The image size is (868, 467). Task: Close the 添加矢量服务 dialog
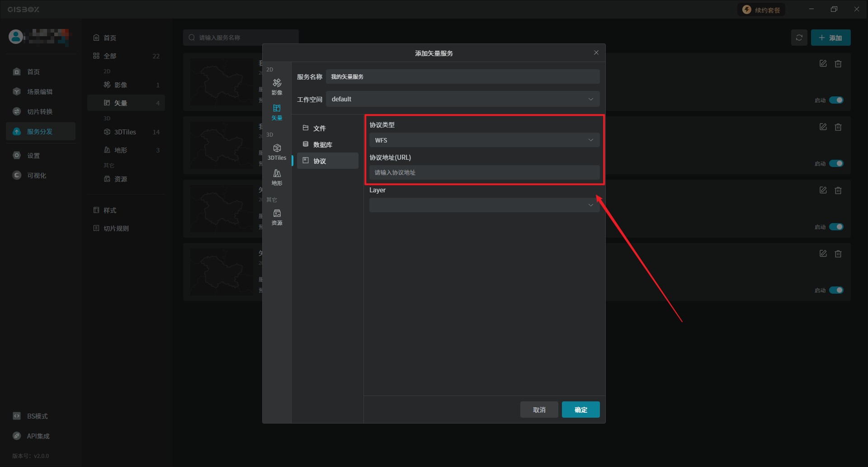pos(596,53)
